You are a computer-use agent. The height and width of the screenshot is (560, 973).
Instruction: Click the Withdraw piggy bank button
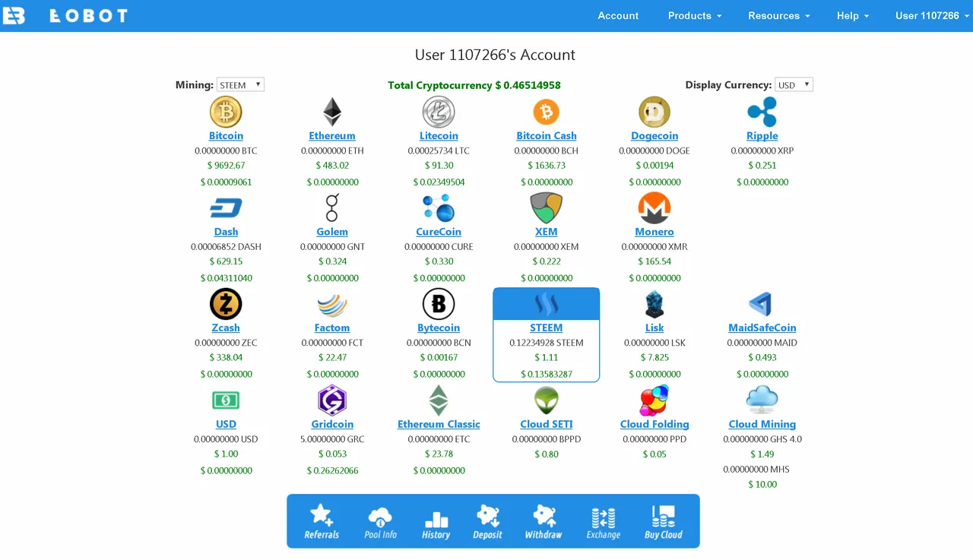544,523
